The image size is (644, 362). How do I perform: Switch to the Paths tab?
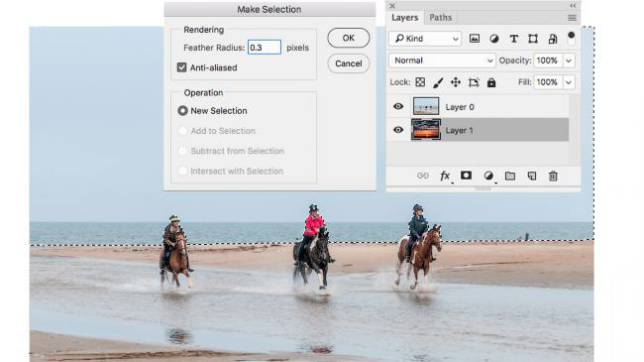pos(440,18)
